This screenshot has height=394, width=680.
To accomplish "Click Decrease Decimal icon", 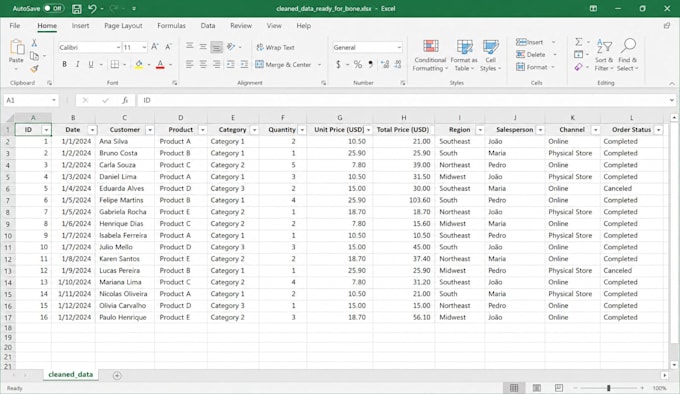I will [398, 65].
